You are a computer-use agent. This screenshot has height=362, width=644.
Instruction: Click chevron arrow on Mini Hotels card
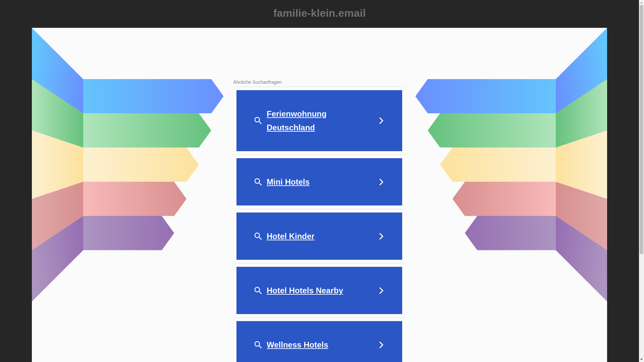click(x=381, y=182)
